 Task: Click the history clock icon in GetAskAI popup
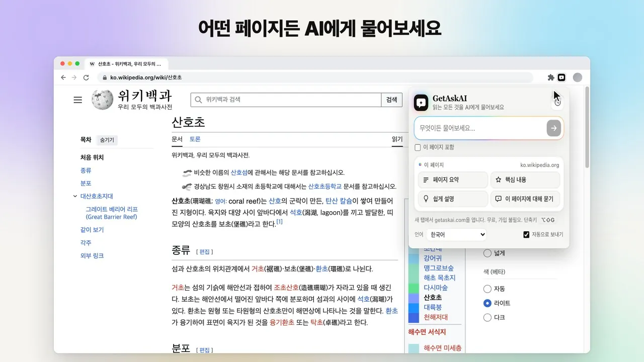(557, 103)
